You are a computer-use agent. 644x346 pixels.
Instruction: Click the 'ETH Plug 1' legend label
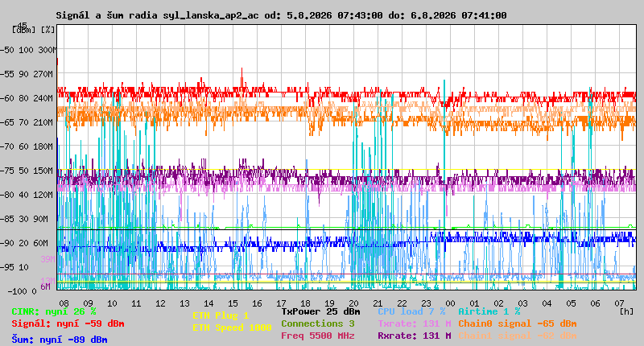tap(221, 315)
